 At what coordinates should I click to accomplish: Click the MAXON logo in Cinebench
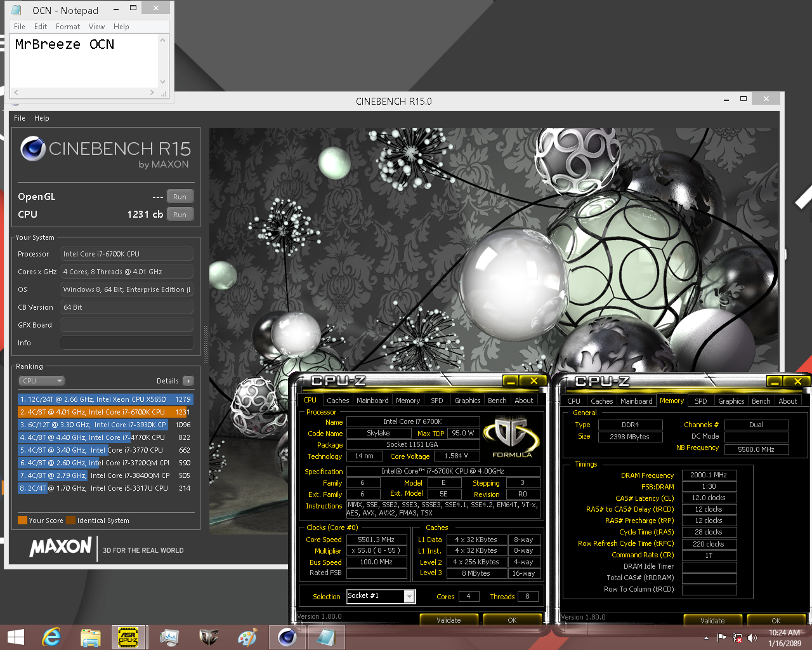[x=61, y=547]
